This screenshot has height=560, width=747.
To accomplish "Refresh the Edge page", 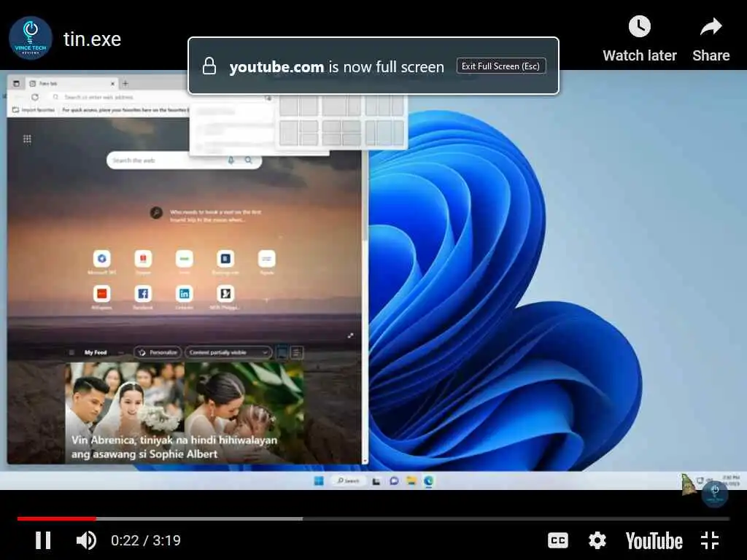I will click(35, 97).
